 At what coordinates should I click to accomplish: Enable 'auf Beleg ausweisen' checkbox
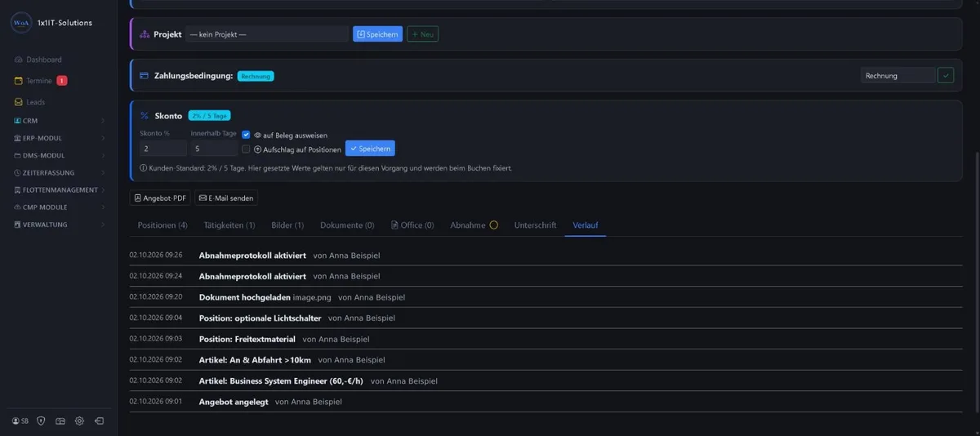246,135
